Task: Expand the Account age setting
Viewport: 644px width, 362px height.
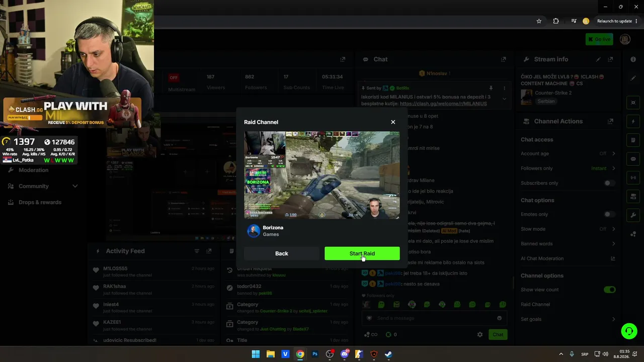Action: pyautogui.click(x=568, y=154)
